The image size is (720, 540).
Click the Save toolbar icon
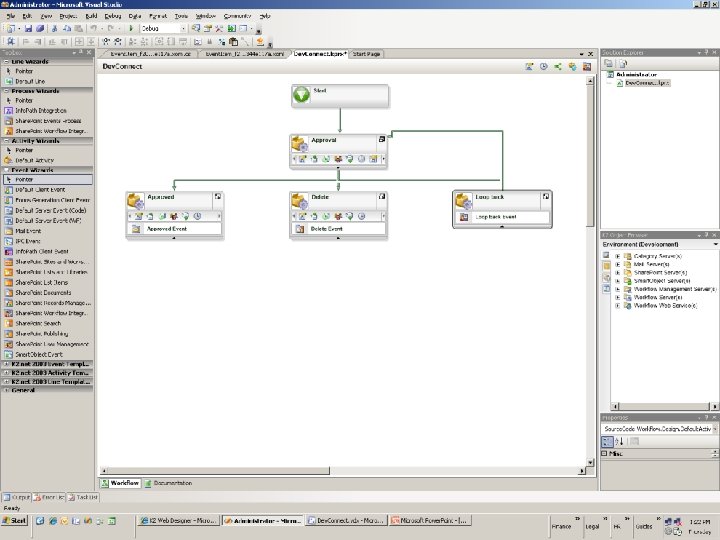(x=28, y=28)
